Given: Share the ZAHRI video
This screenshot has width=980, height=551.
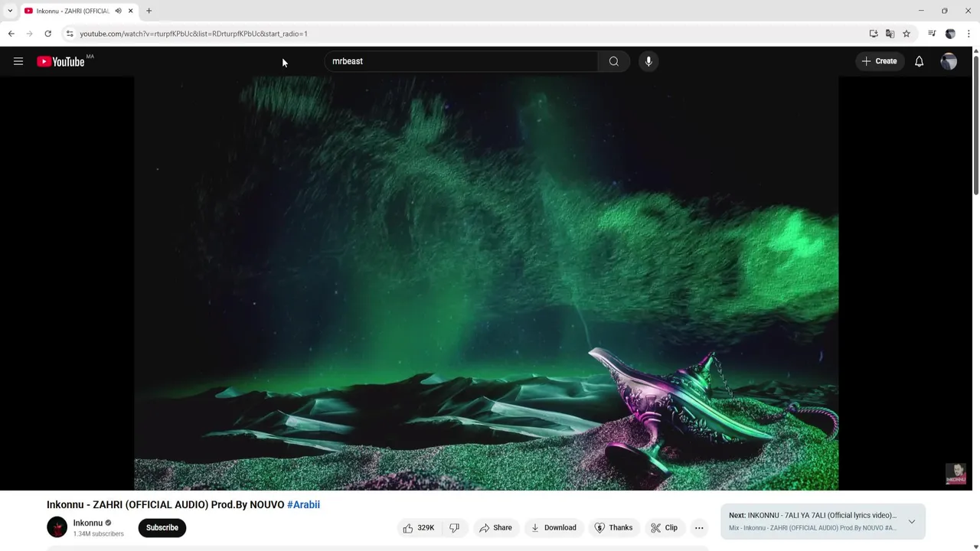Looking at the screenshot, I should 495,527.
